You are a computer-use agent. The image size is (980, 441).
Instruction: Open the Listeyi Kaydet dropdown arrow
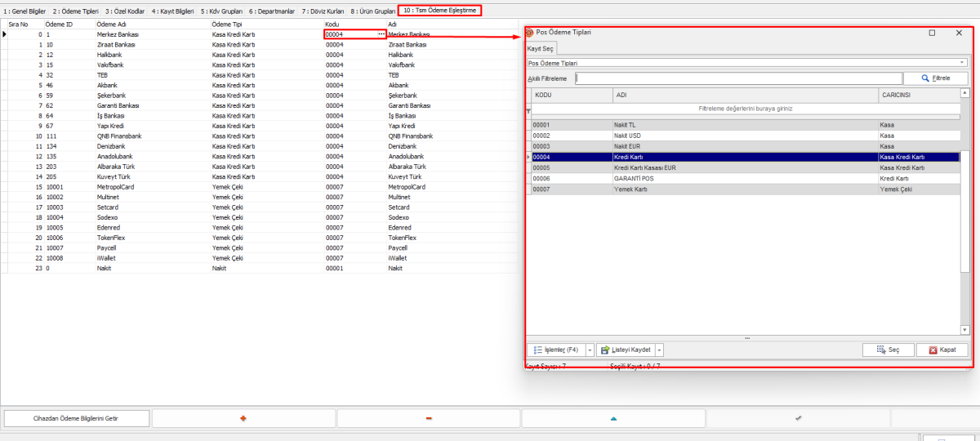(x=659, y=350)
